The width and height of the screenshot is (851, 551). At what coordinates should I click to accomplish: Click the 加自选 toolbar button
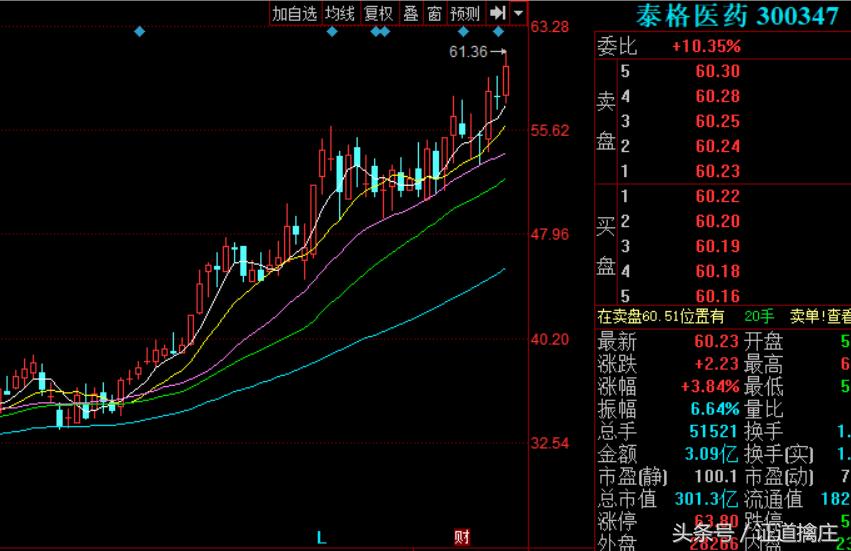tap(295, 14)
